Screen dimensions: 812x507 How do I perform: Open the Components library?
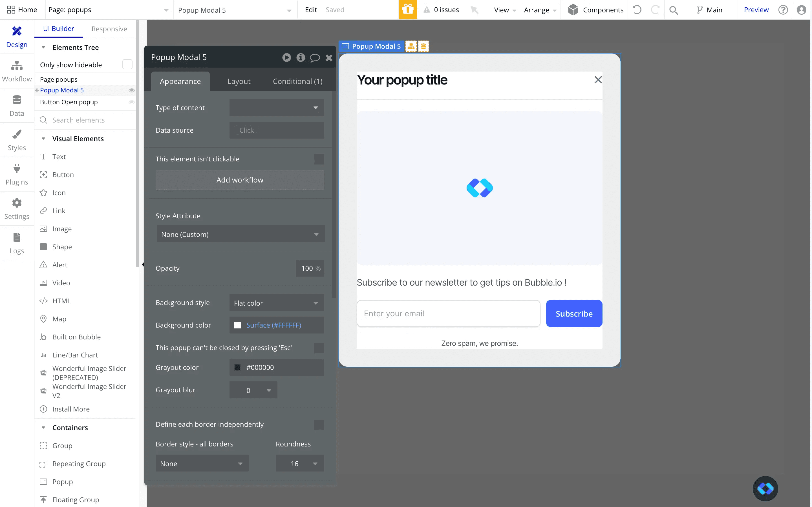pos(595,10)
